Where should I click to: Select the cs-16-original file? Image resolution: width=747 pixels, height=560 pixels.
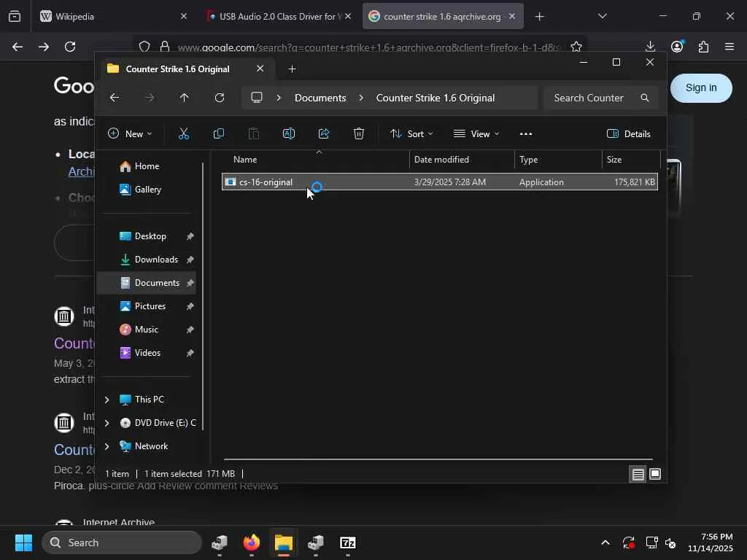pos(439,182)
